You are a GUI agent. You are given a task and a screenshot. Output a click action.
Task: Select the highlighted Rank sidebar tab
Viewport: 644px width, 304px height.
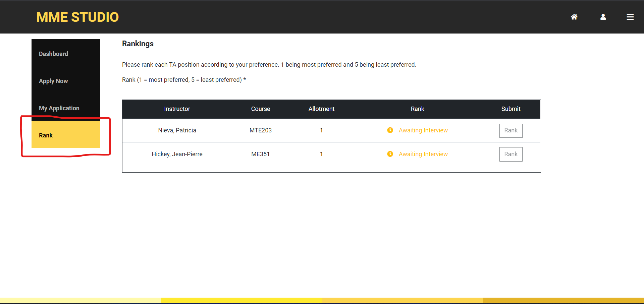(66, 135)
